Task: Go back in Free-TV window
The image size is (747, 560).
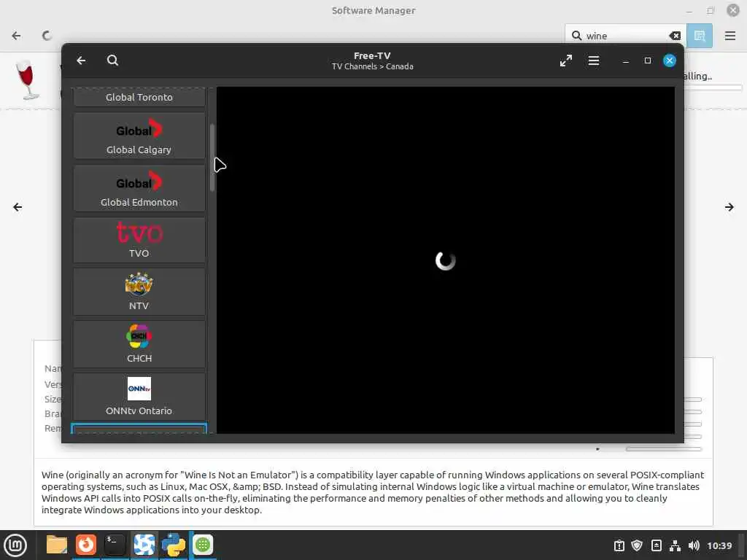Action: click(x=81, y=61)
